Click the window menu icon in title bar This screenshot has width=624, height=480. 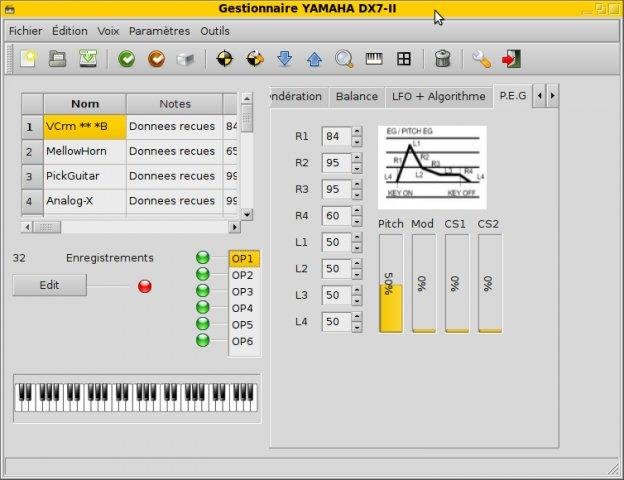[x=10, y=9]
